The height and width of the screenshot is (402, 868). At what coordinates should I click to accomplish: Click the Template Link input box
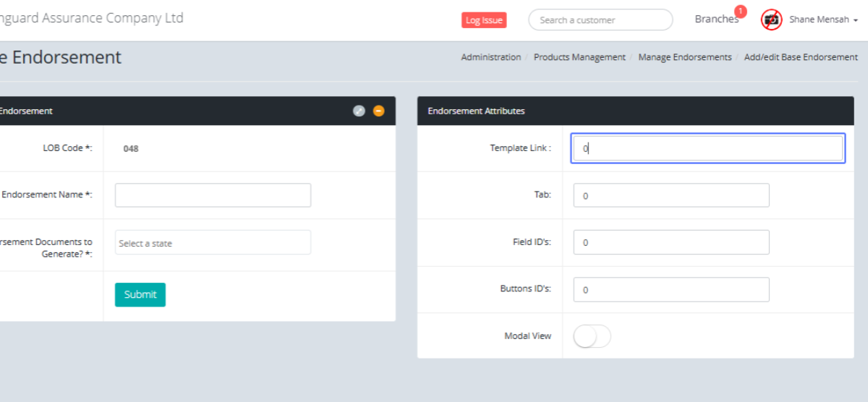pos(707,148)
